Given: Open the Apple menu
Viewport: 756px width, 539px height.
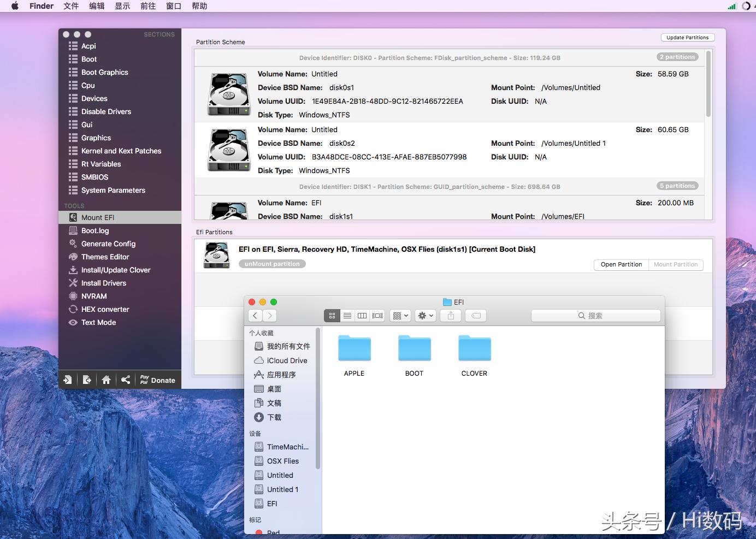Looking at the screenshot, I should click(15, 6).
